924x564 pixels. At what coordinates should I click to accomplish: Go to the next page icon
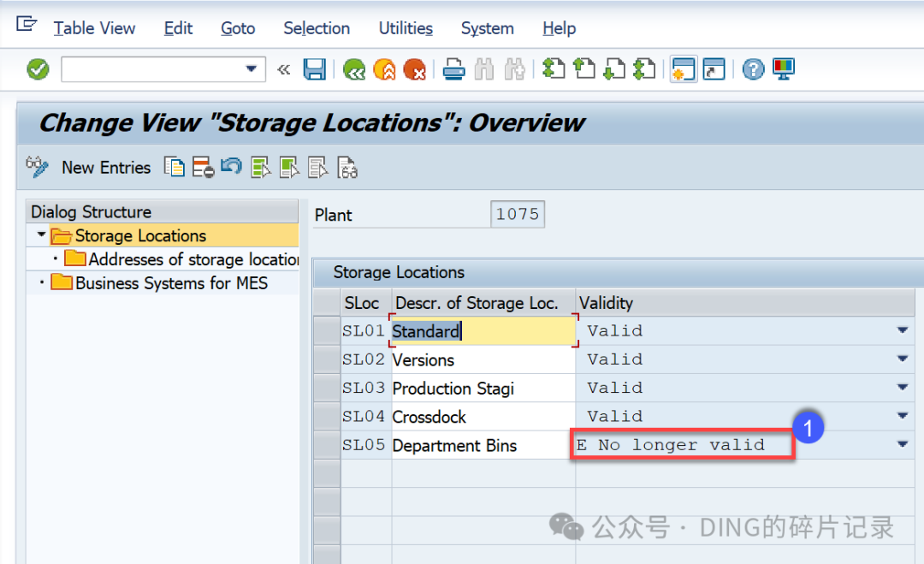click(614, 69)
